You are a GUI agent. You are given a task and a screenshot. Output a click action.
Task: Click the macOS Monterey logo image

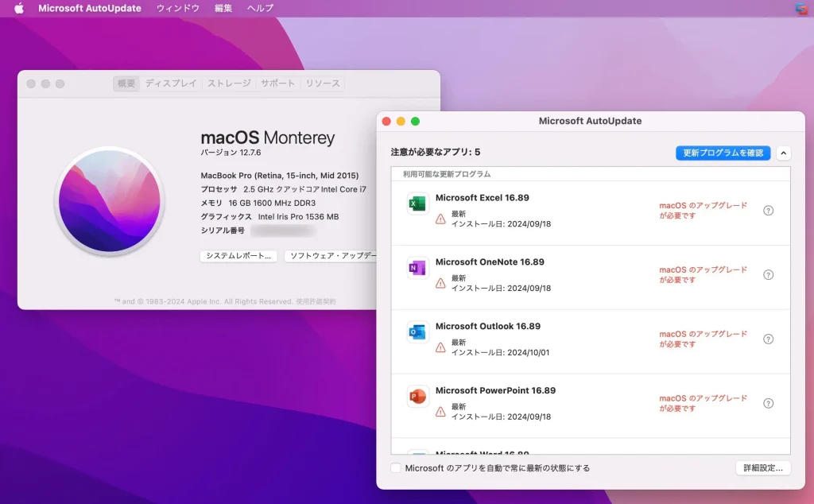click(110, 201)
